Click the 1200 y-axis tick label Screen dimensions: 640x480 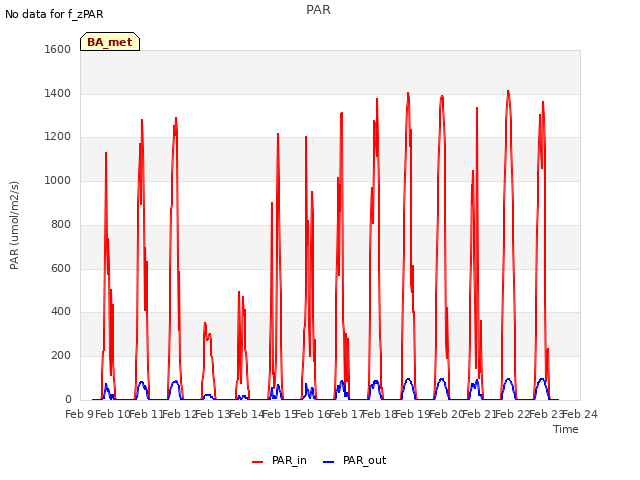coord(58,137)
